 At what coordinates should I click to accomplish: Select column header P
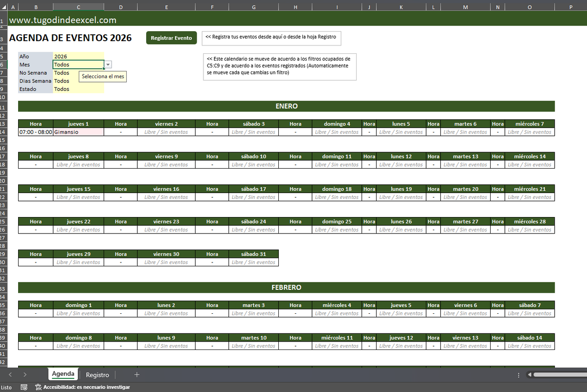point(571,7)
